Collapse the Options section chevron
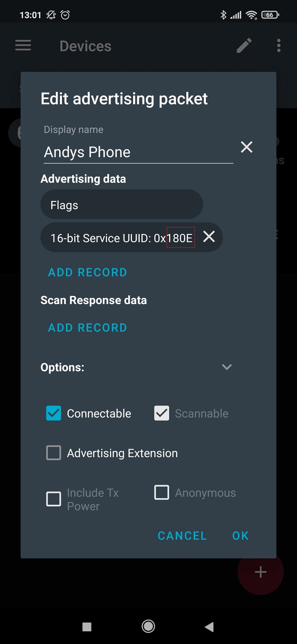Screen dimensions: 297x644 pyautogui.click(x=227, y=367)
